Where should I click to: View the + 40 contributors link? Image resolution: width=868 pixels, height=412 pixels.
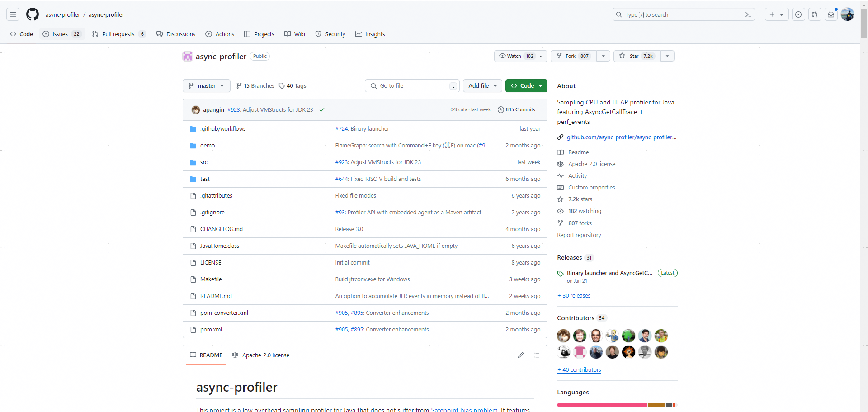click(x=579, y=370)
